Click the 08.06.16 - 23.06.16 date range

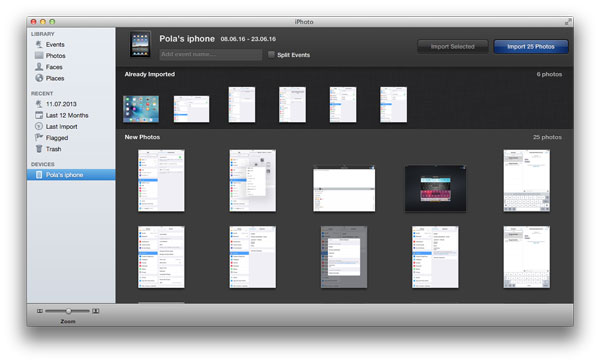tap(248, 39)
